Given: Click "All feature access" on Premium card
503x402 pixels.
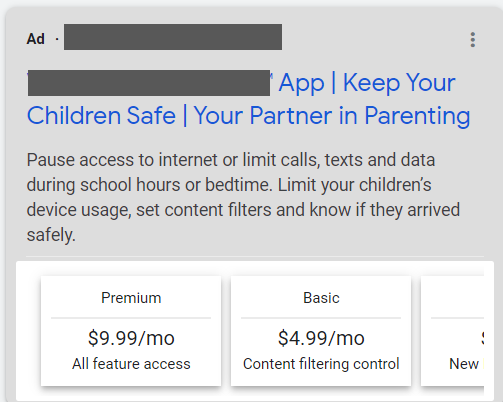Looking at the screenshot, I should point(131,364).
